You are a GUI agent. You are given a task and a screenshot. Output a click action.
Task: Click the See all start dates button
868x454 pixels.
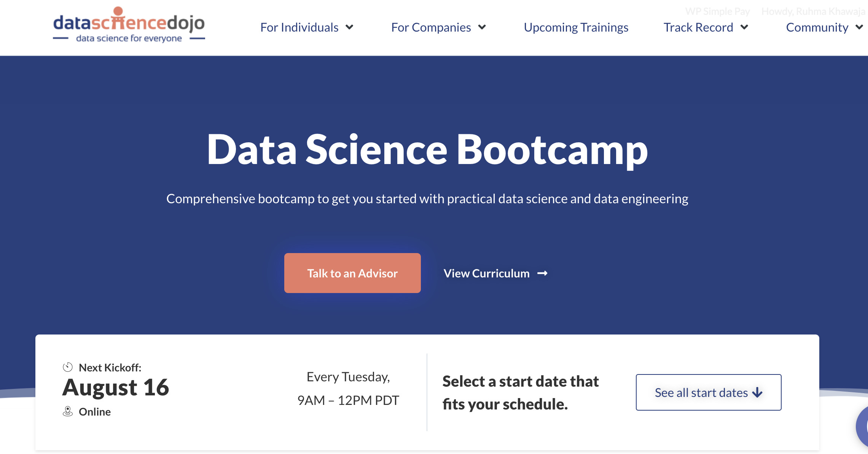coord(708,392)
